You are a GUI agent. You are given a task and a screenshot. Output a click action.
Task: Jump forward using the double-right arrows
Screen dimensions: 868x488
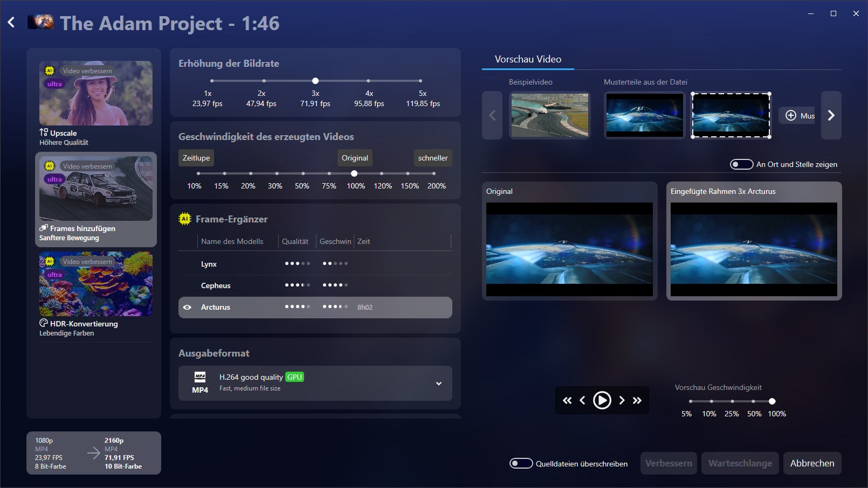pyautogui.click(x=637, y=400)
